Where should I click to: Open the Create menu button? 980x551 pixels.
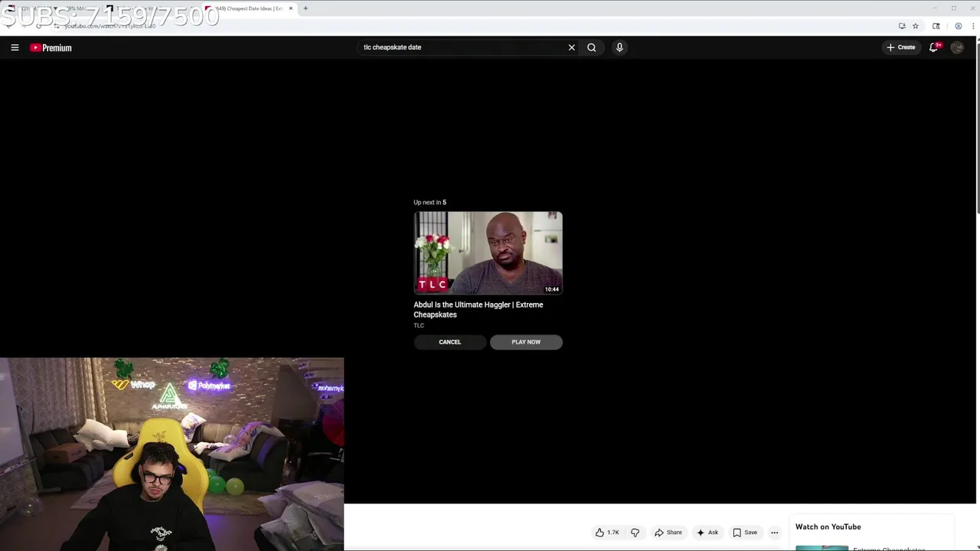(x=901, y=47)
